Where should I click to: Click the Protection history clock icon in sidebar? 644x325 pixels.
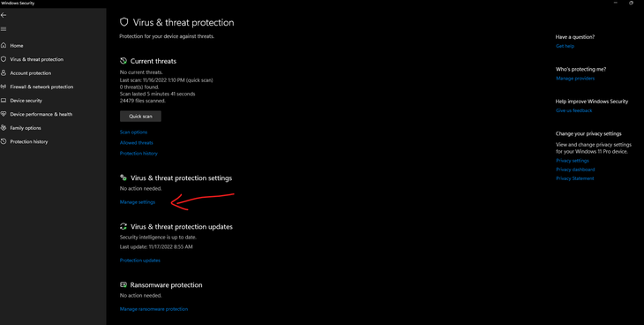pos(4,141)
